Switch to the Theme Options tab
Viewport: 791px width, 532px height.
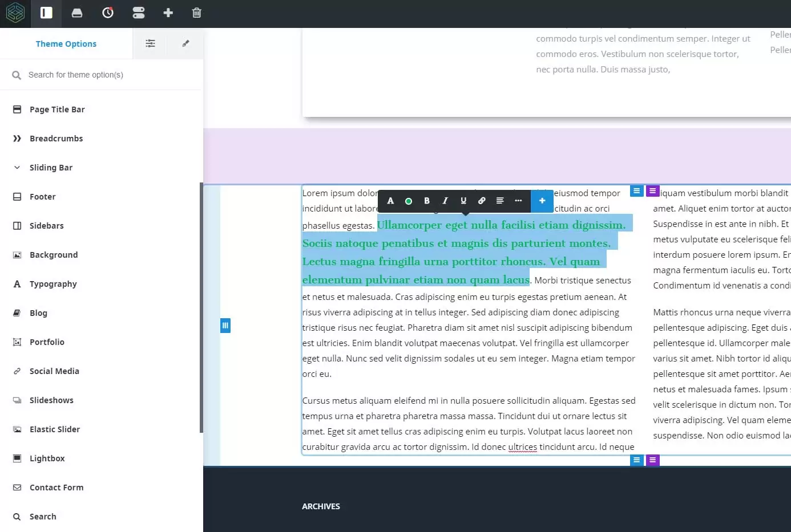[66, 43]
